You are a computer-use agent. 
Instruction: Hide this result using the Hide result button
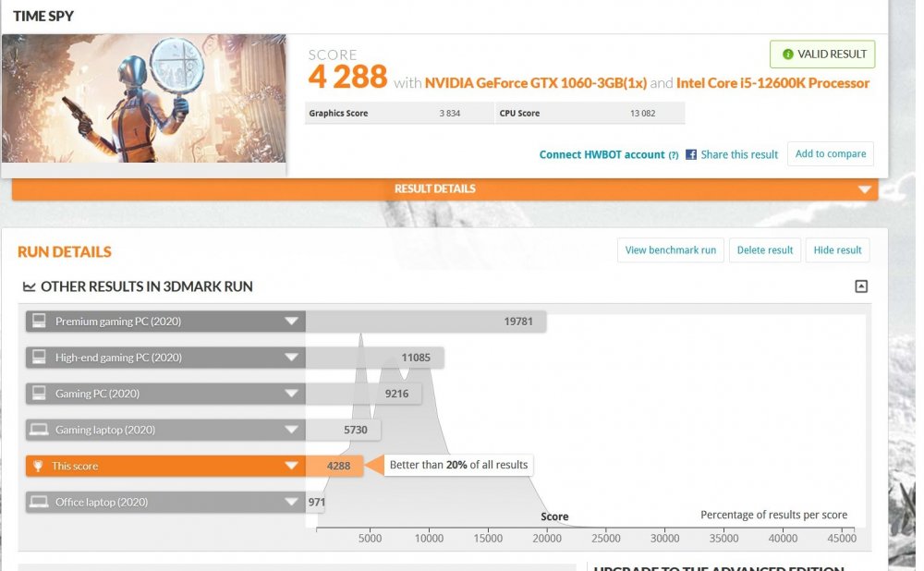tap(837, 249)
